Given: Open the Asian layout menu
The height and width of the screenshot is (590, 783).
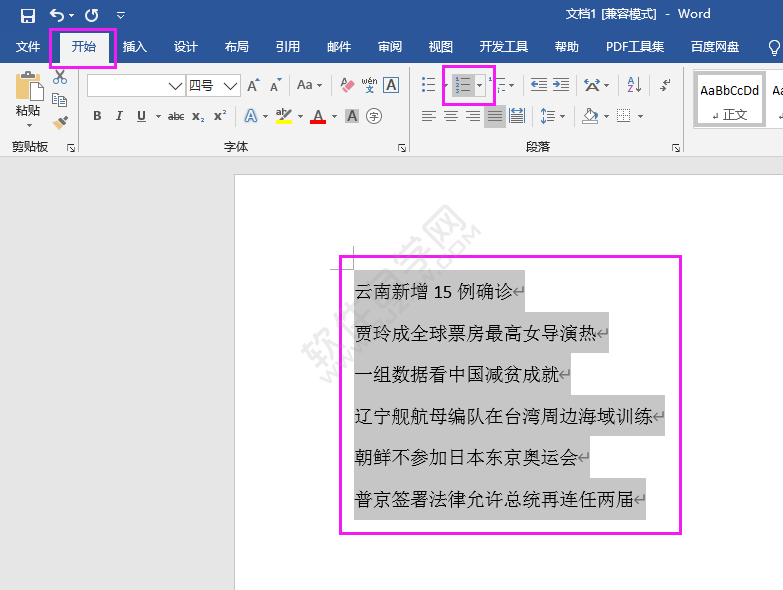Looking at the screenshot, I should click(x=597, y=85).
